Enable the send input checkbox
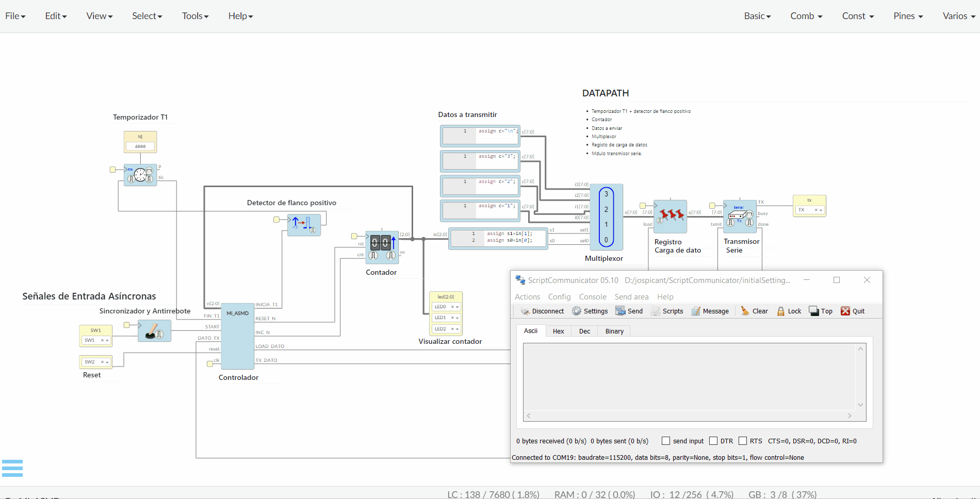This screenshot has height=499, width=980. pyautogui.click(x=666, y=441)
